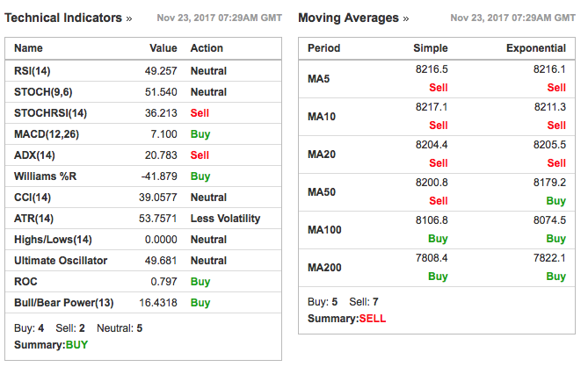Select the MA5 period row label
Viewport: 588px width, 374px height.
(x=320, y=80)
